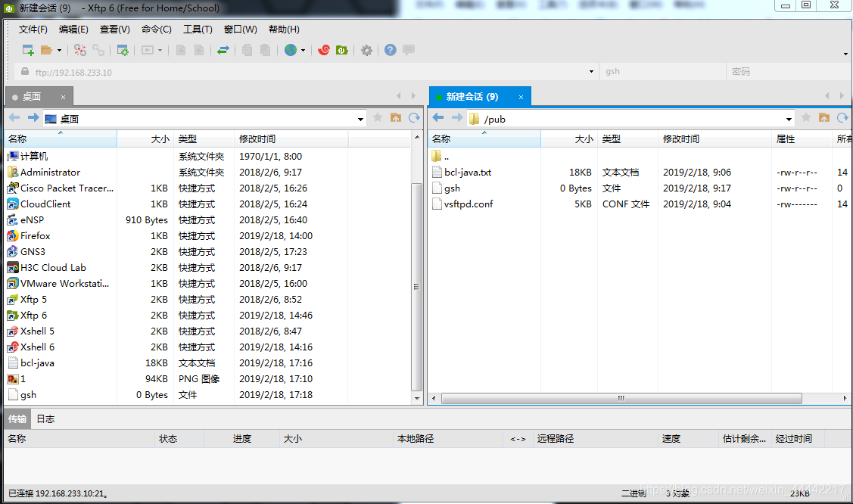Click the gray speech bubble feedback icon
Image resolution: width=853 pixels, height=504 pixels.
[x=409, y=50]
